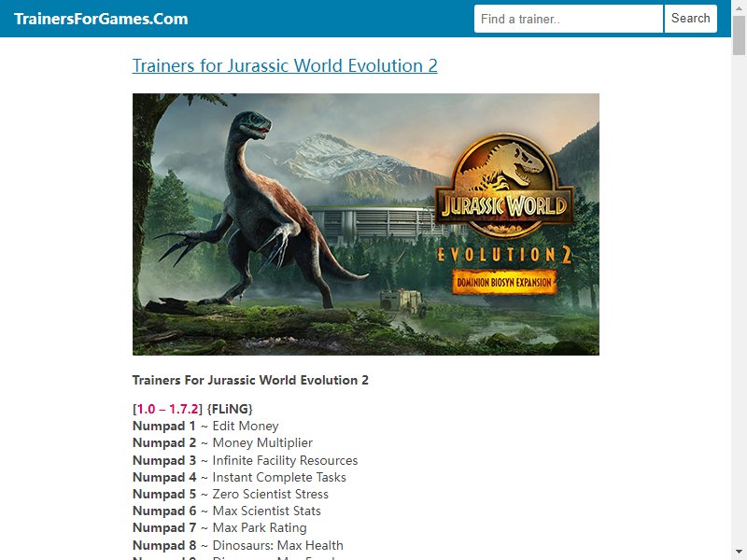
Task: Select the 'Numpad 1 ~ Edit Money' line
Action: coord(205,426)
